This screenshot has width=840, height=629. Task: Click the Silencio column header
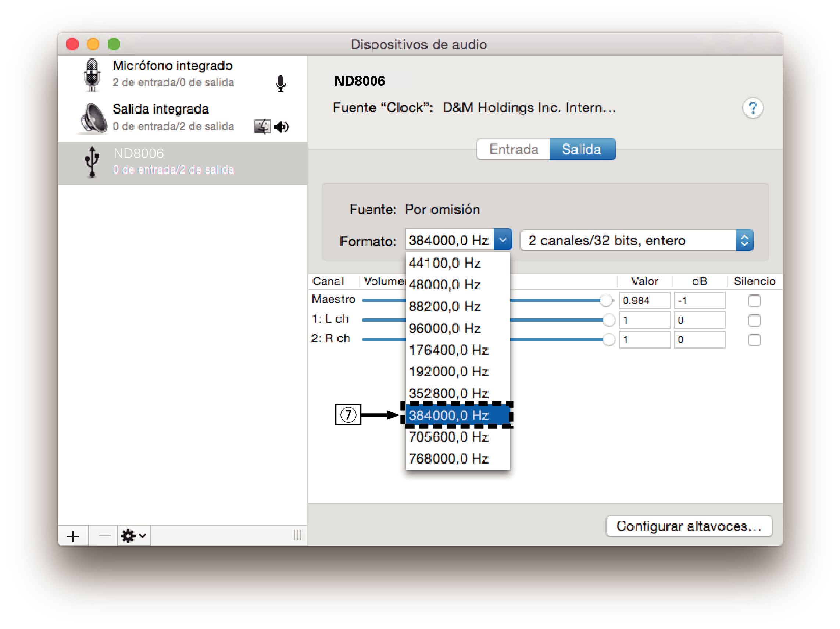click(x=754, y=282)
